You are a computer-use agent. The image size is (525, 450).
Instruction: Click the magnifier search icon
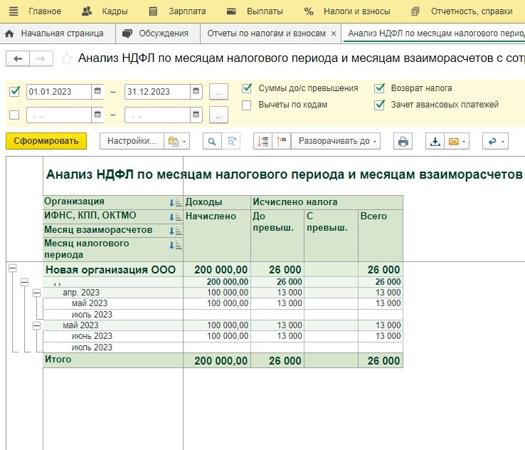coord(212,141)
